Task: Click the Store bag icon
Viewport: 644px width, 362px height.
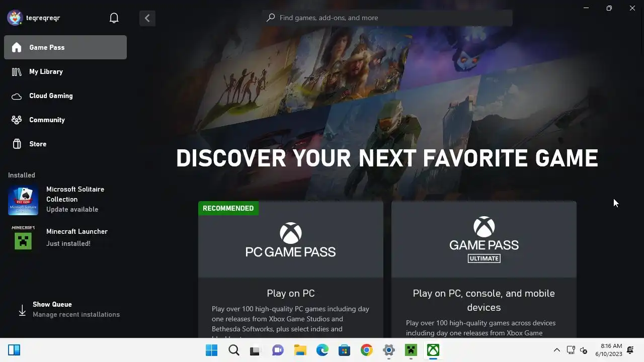Action: click(17, 144)
